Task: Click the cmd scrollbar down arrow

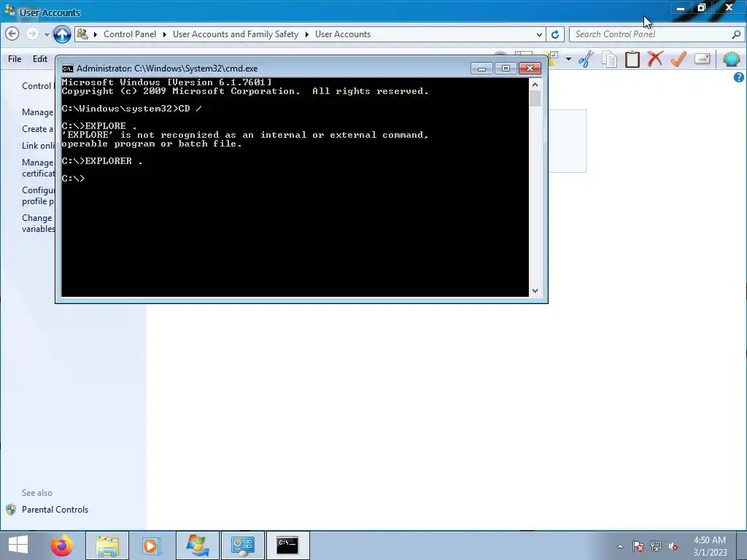Action: click(535, 290)
